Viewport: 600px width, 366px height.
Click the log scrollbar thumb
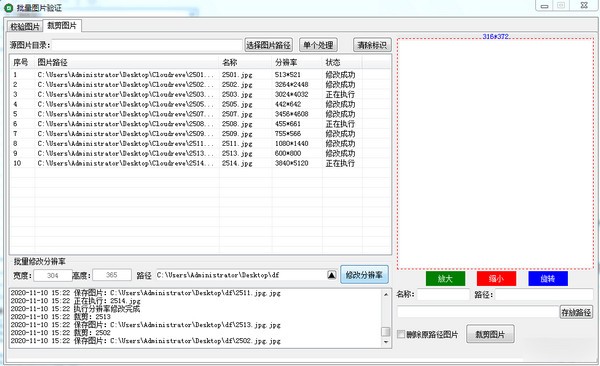pyautogui.click(x=386, y=332)
